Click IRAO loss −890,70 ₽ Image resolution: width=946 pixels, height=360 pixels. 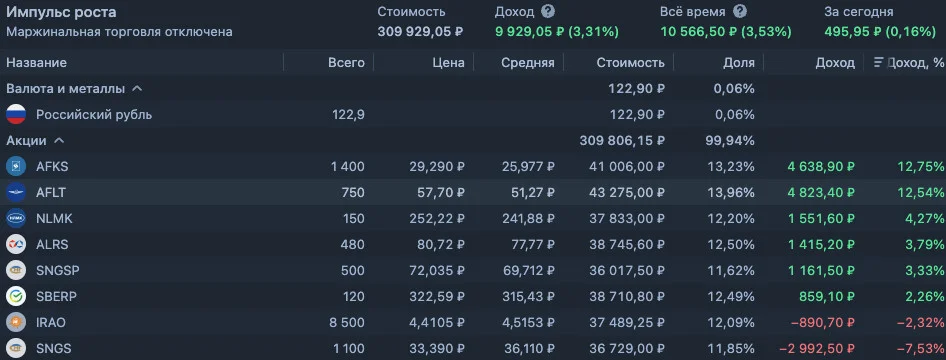click(823, 323)
